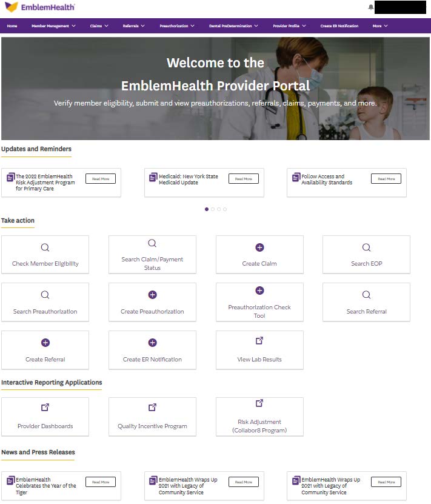Click the Search EOP magnifier icon
The image size is (431, 504).
tap(367, 247)
